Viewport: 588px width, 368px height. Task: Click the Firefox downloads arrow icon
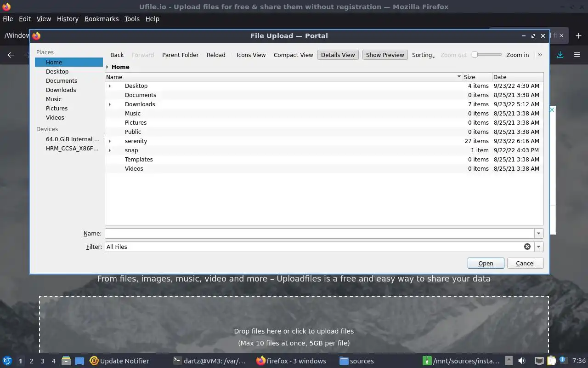point(560,55)
